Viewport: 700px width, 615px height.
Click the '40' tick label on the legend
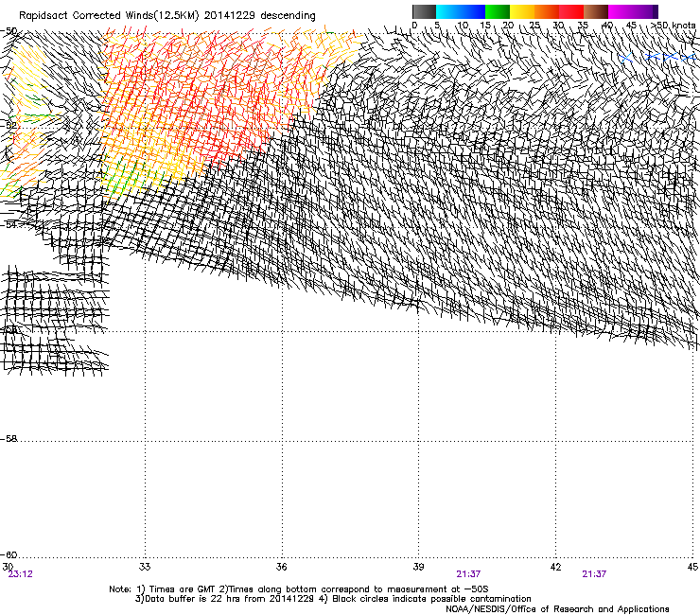pos(606,25)
